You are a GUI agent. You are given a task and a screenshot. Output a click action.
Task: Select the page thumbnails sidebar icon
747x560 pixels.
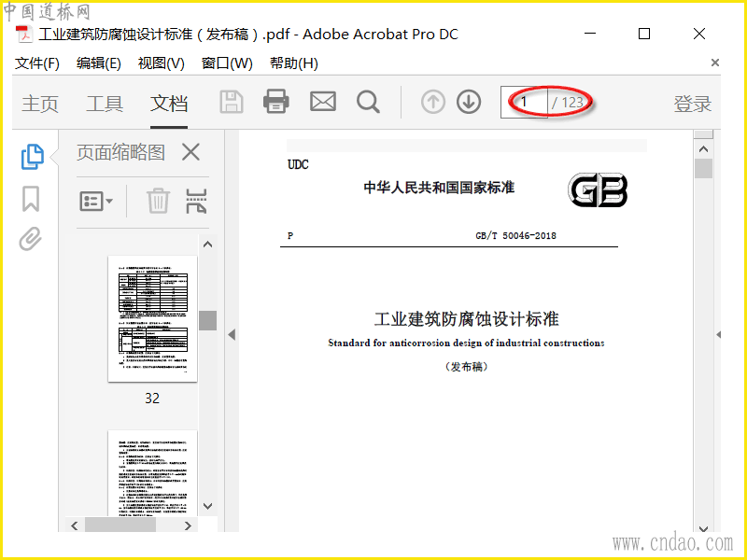pos(33,157)
